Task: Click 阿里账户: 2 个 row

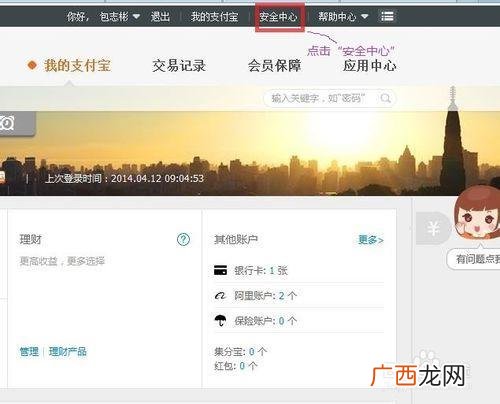Action: point(299,295)
